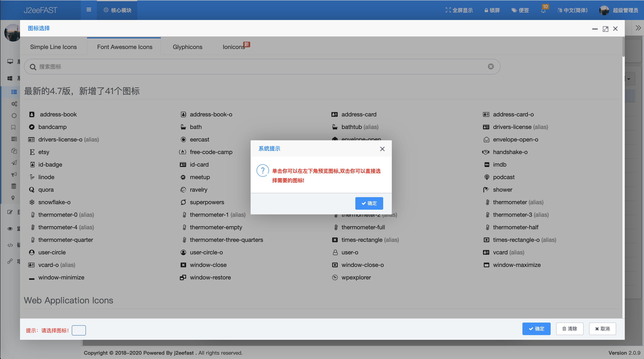Screen dimensions: 644x359
Task: Focus the 搜索图标 search field
Action: pyautogui.click(x=250, y=67)
